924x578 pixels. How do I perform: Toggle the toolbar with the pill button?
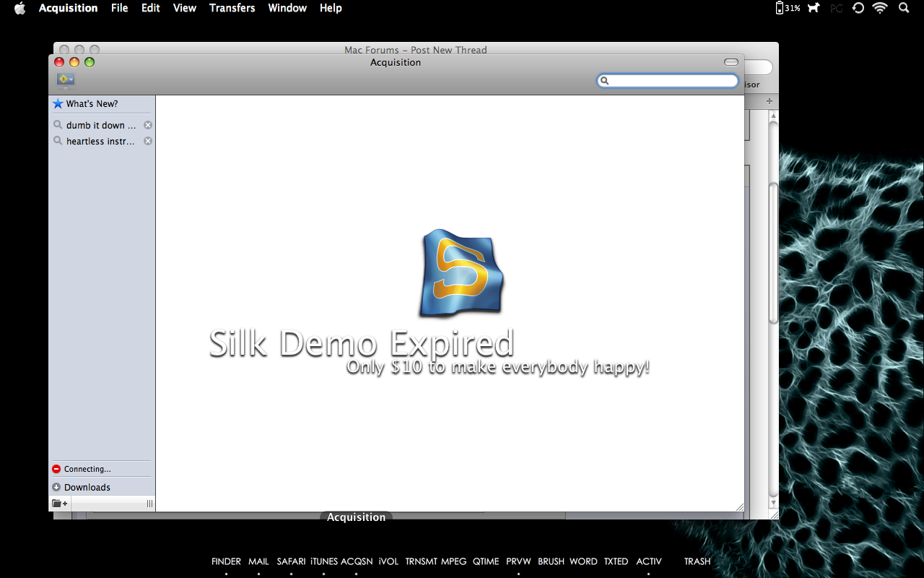pos(731,62)
